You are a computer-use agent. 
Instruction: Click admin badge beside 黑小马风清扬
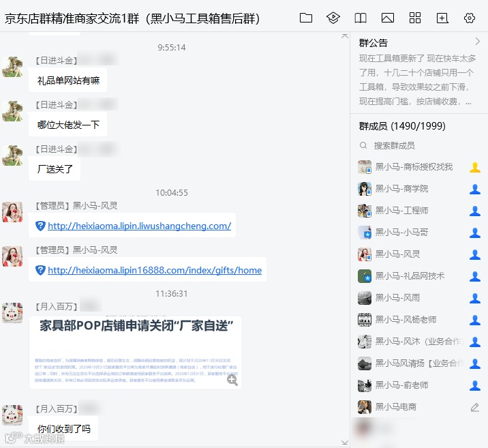[x=474, y=363]
